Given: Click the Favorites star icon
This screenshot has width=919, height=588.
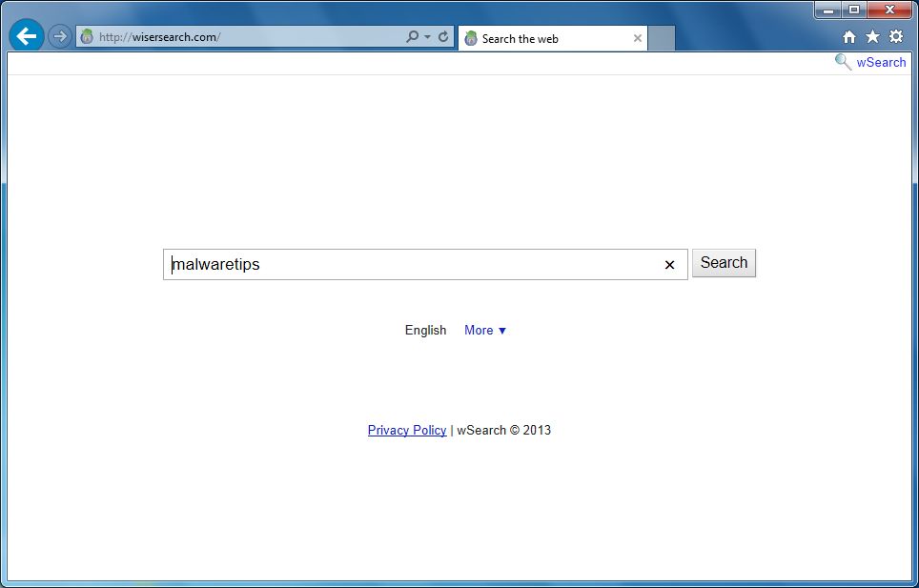Looking at the screenshot, I should pyautogui.click(x=872, y=35).
